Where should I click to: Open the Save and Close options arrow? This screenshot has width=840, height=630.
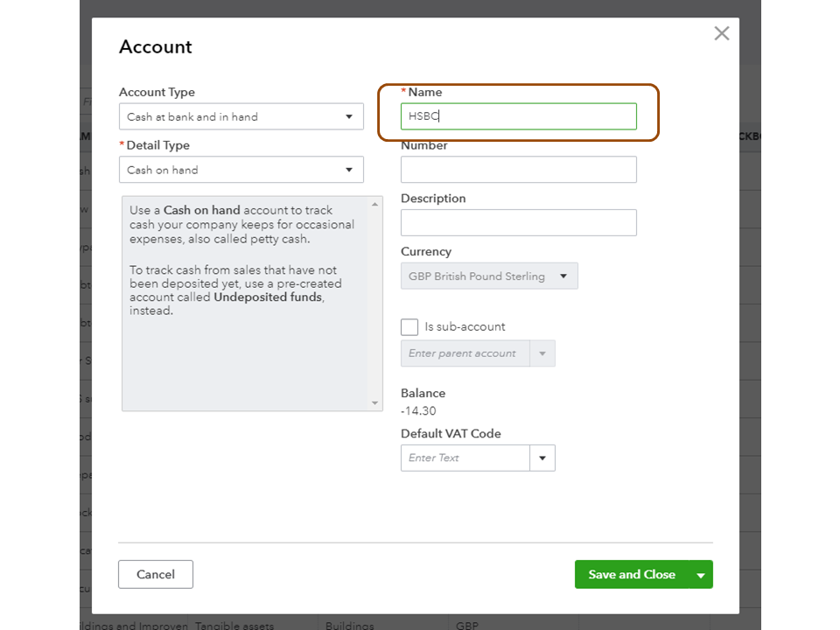[701, 575]
